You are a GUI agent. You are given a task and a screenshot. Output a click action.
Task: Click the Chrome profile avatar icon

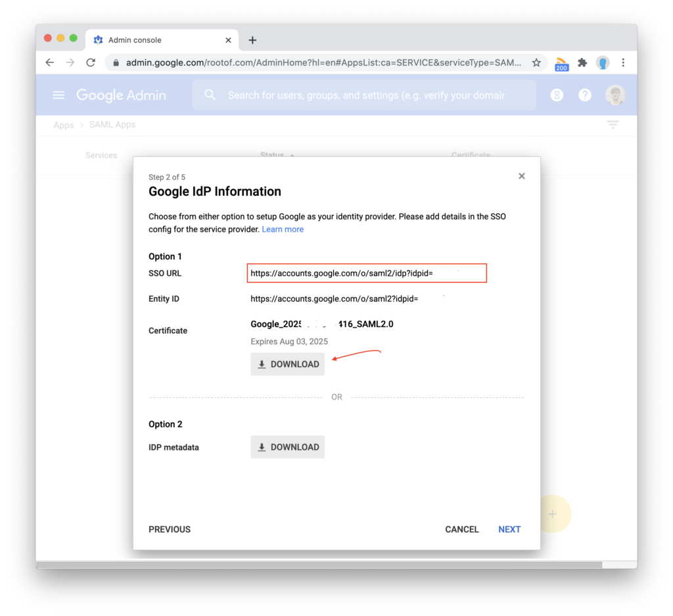603,62
